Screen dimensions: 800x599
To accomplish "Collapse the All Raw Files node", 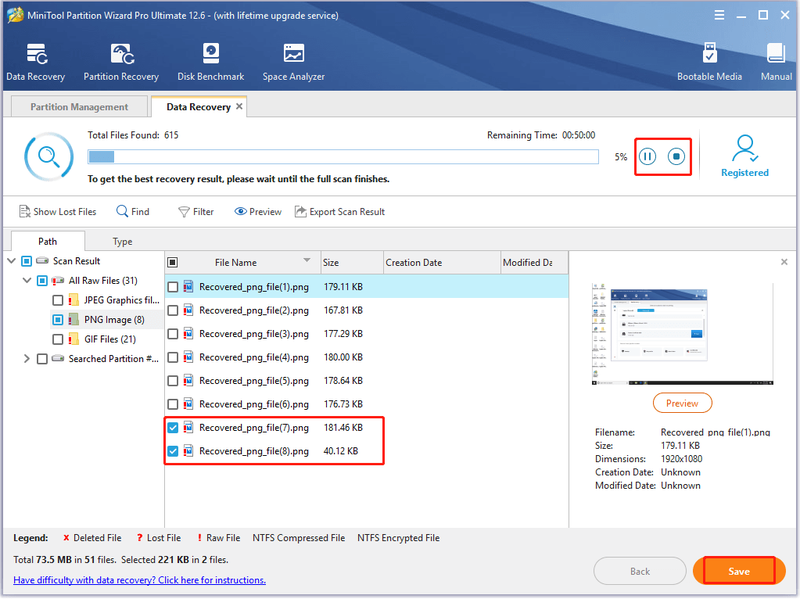I will [x=27, y=281].
